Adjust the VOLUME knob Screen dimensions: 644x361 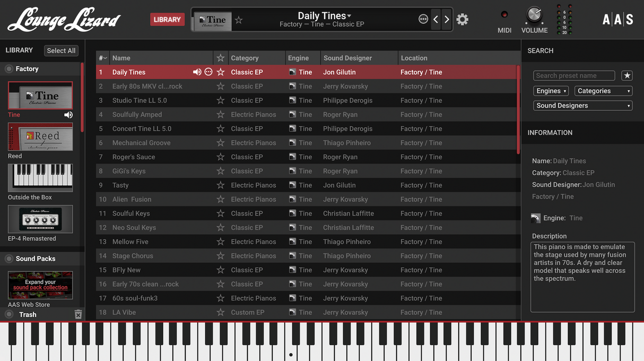[534, 15]
